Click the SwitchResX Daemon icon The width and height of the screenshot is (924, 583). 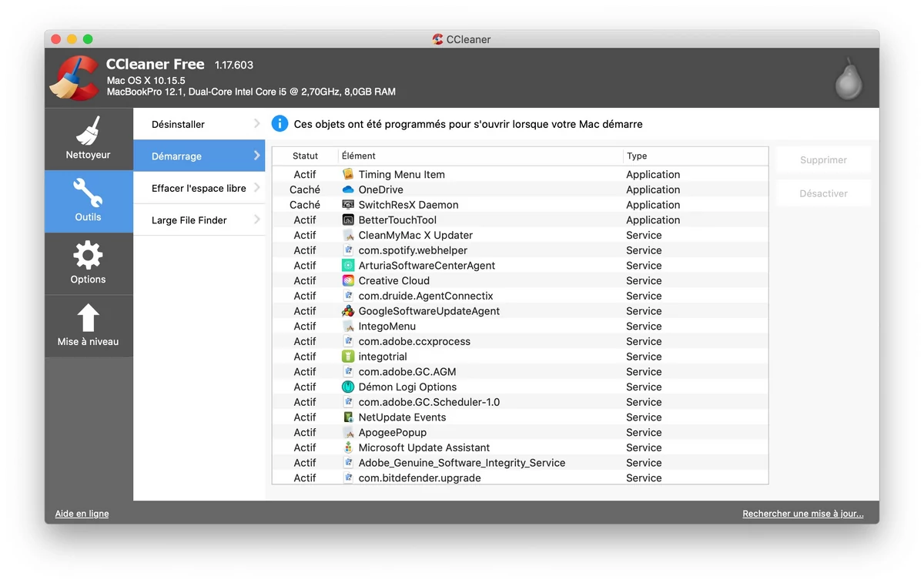click(348, 205)
